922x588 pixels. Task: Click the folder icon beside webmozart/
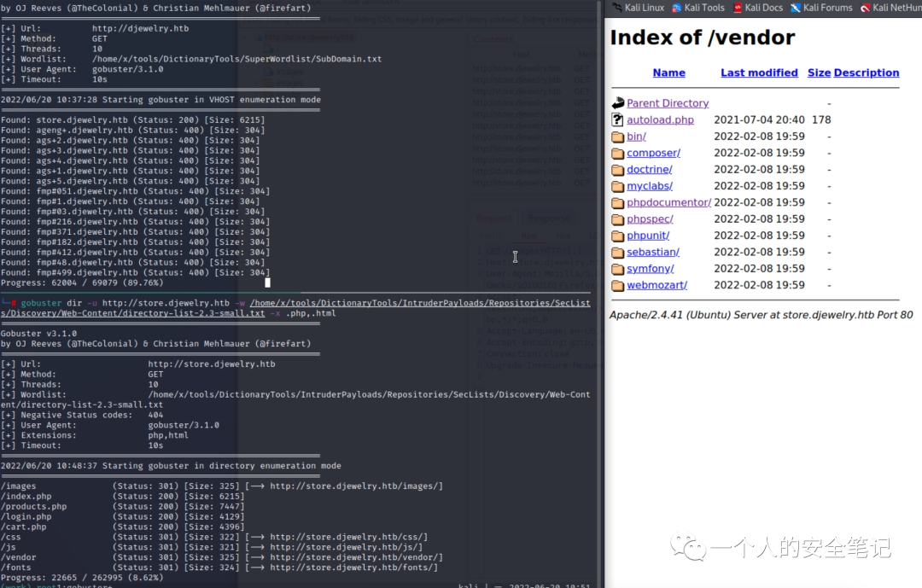tap(618, 285)
